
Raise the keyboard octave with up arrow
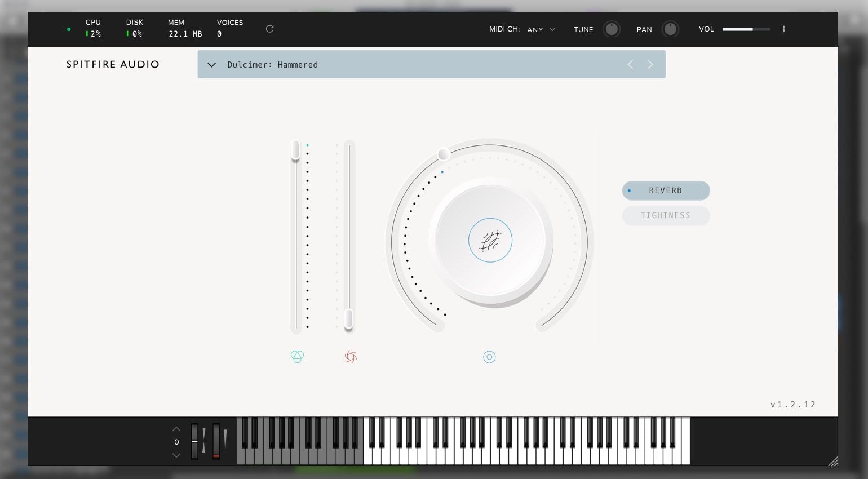click(x=176, y=429)
